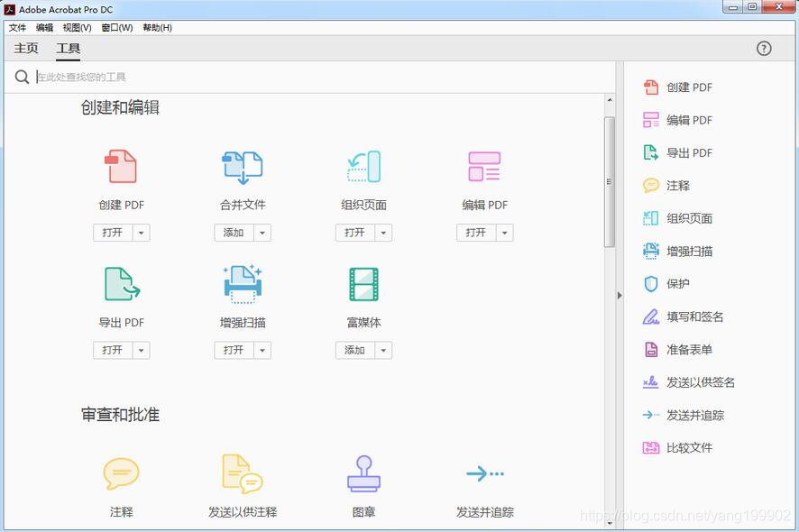Click 打开 button under 创建 PDF
The image size is (799, 532).
click(113, 233)
